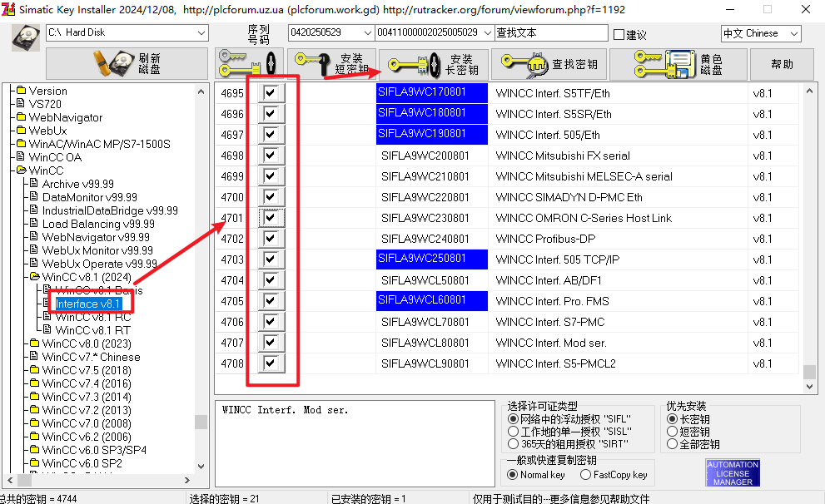The width and height of the screenshot is (825, 504).
Task: Open the 中文 Chinese language dropdown
Action: 793,33
